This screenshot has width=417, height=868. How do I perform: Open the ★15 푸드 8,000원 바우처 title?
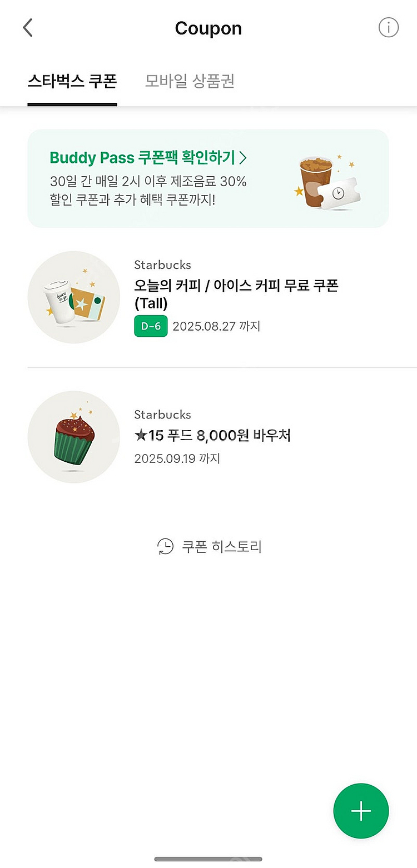[x=212, y=436]
